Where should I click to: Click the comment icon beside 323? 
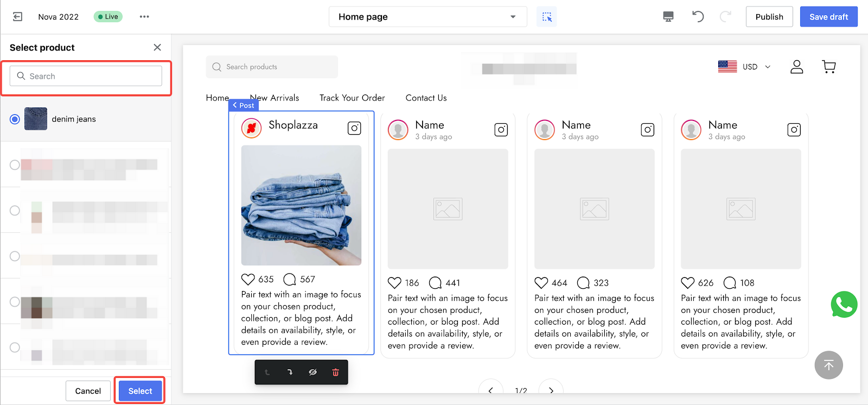point(583,283)
